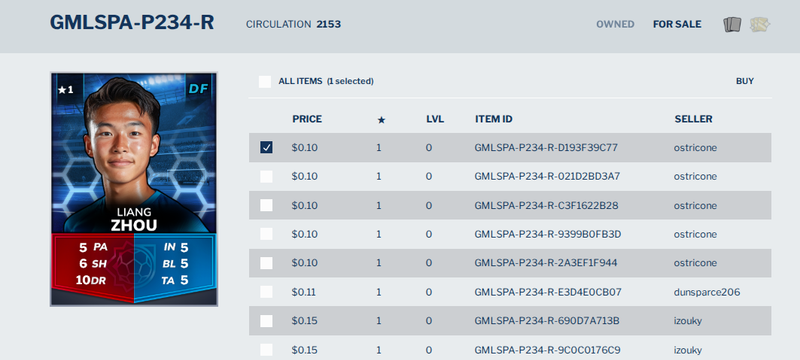The width and height of the screenshot is (800, 360).
Task: Click the ITEM ID column header
Action: [x=493, y=119]
